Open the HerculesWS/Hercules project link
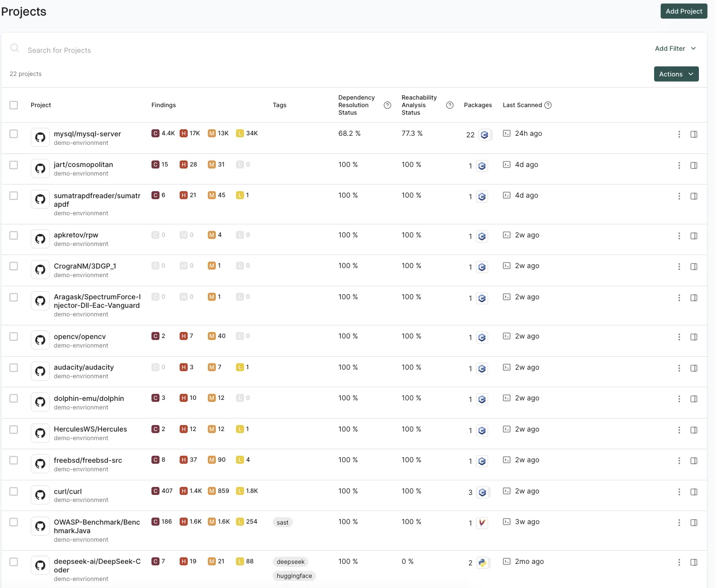715x588 pixels. 91,429
